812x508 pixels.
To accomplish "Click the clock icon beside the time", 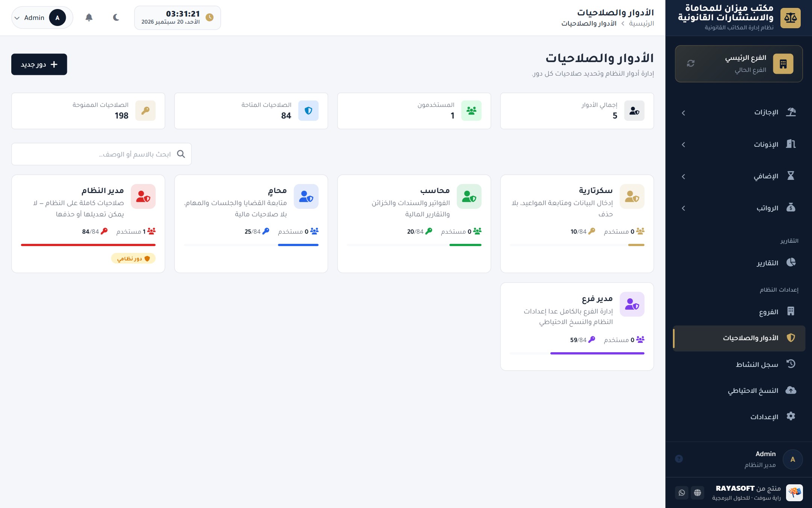I will (x=210, y=17).
